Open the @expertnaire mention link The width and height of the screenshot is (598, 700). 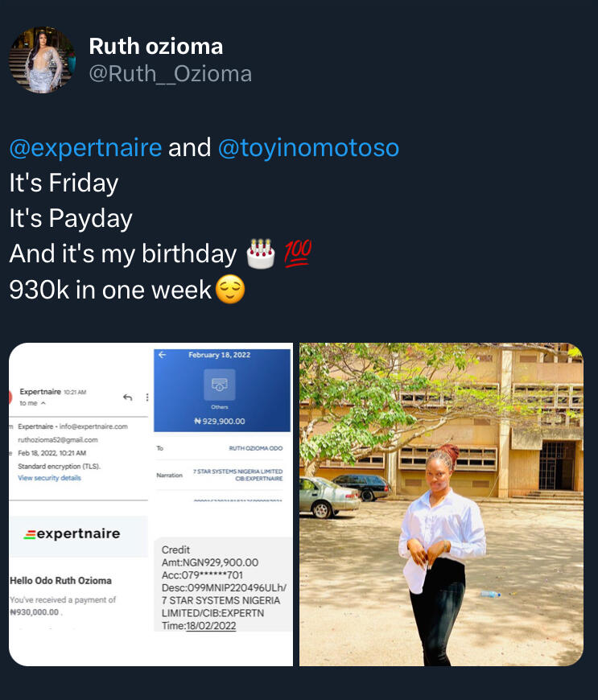[x=85, y=148]
